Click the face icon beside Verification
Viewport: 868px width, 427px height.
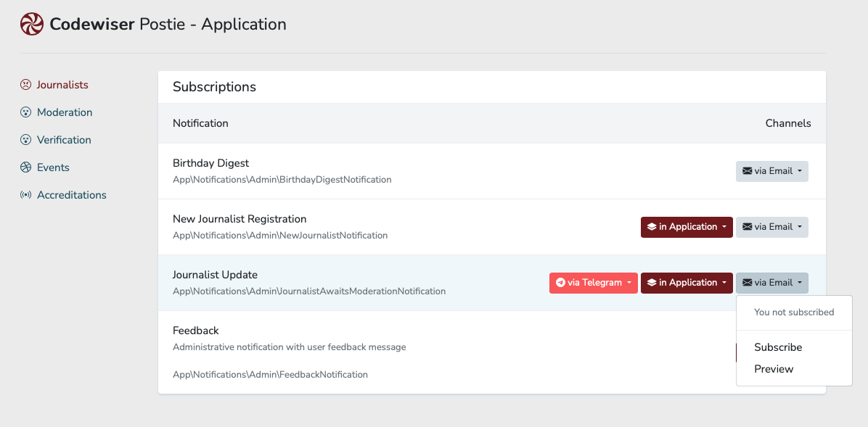(x=25, y=141)
